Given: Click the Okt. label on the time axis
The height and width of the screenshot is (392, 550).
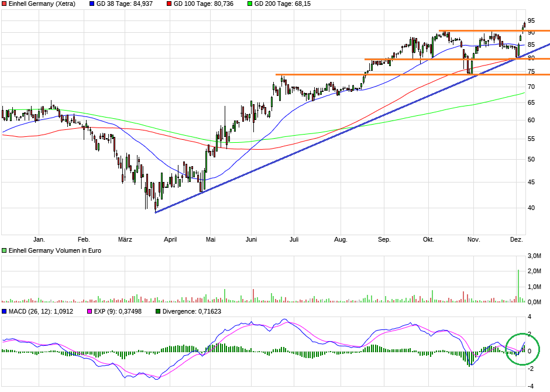Looking at the screenshot, I should coord(428,239).
